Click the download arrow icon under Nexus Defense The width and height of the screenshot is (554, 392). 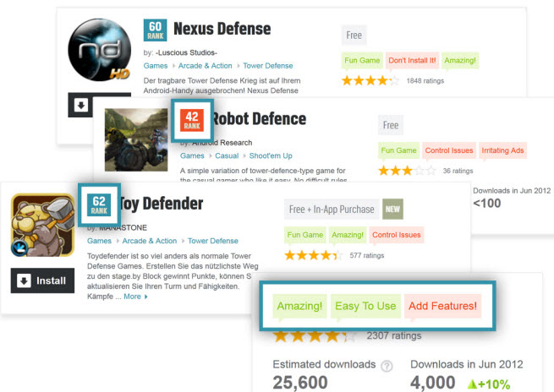[81, 105]
